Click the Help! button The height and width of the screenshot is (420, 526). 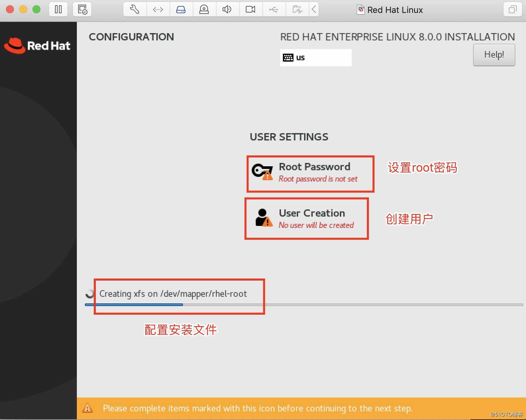[x=494, y=55]
